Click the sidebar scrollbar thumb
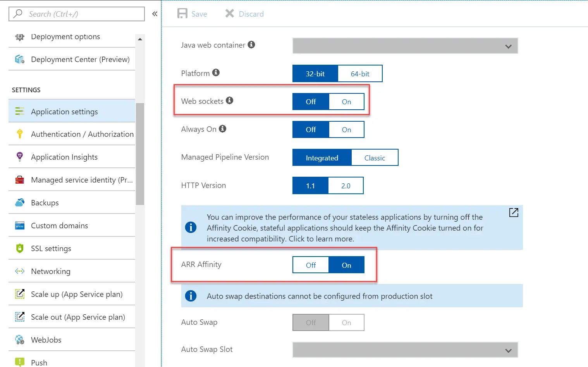588x367 pixels. click(x=140, y=154)
